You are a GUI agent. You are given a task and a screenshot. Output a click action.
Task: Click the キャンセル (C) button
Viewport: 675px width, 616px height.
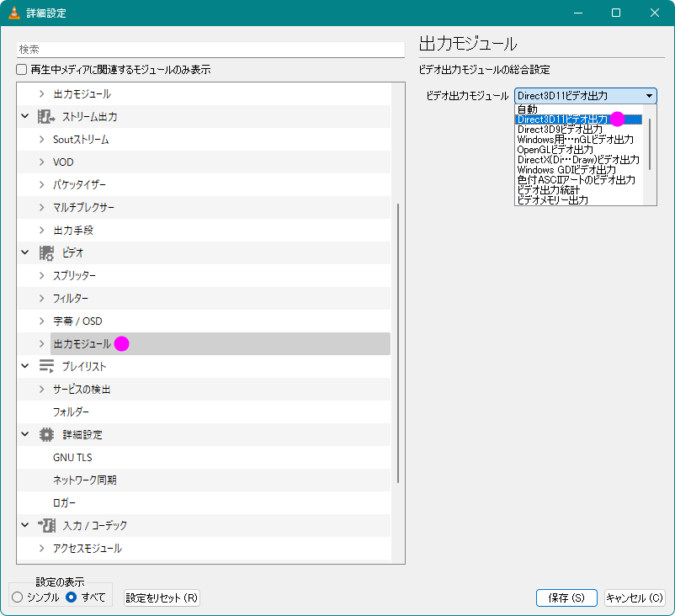635,597
